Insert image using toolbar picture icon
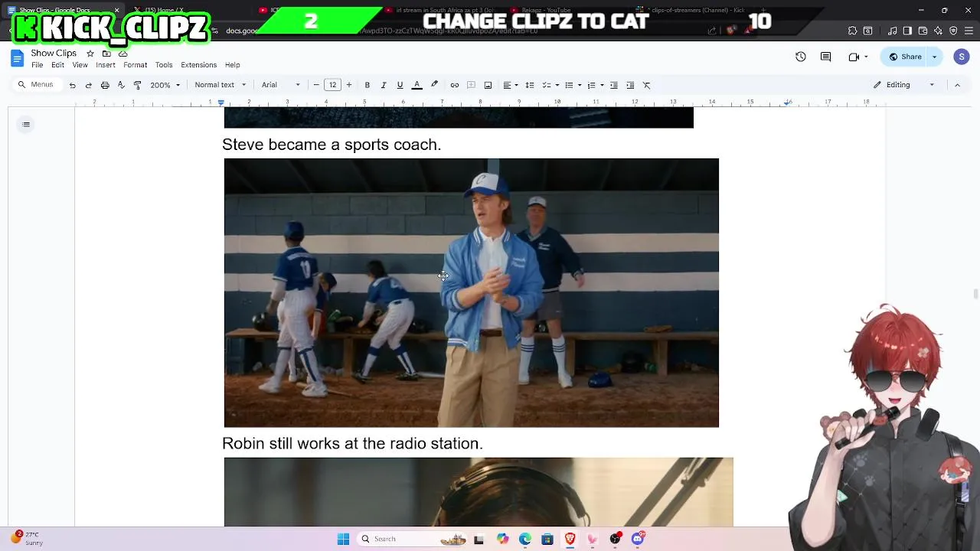This screenshot has width=980, height=551. pos(488,85)
